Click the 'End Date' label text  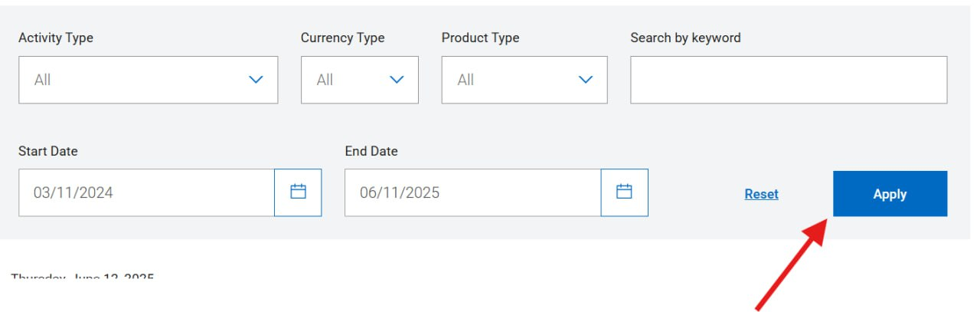point(371,151)
